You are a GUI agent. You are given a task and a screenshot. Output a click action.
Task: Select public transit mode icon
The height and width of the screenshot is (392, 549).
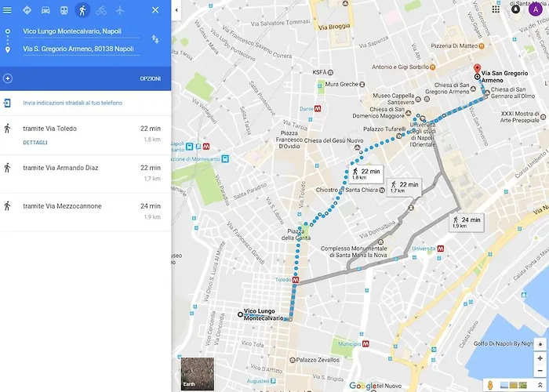(x=64, y=10)
